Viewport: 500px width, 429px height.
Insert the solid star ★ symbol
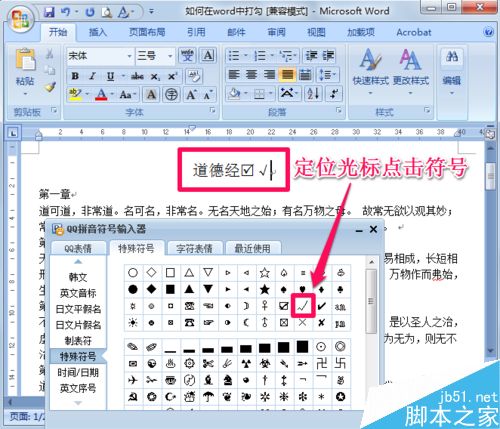point(265,289)
